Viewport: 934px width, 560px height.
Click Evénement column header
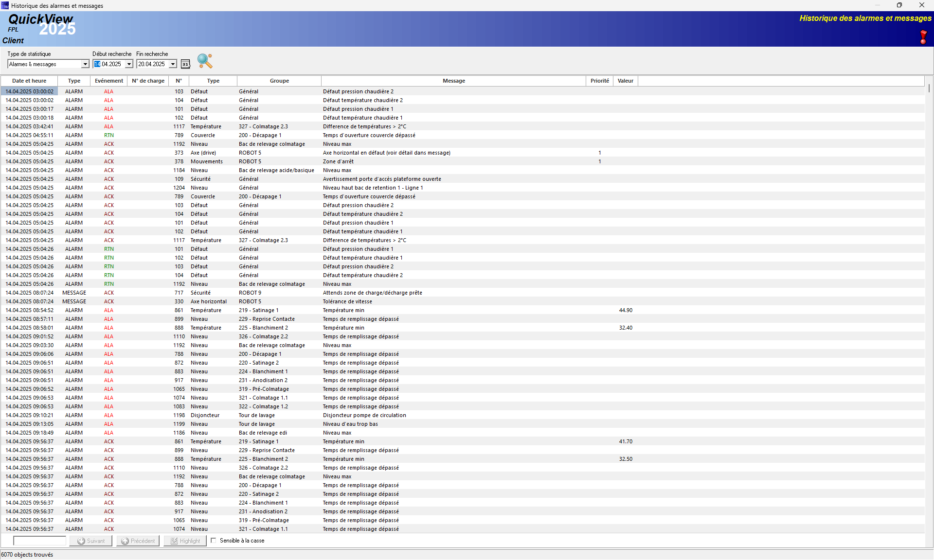(108, 81)
